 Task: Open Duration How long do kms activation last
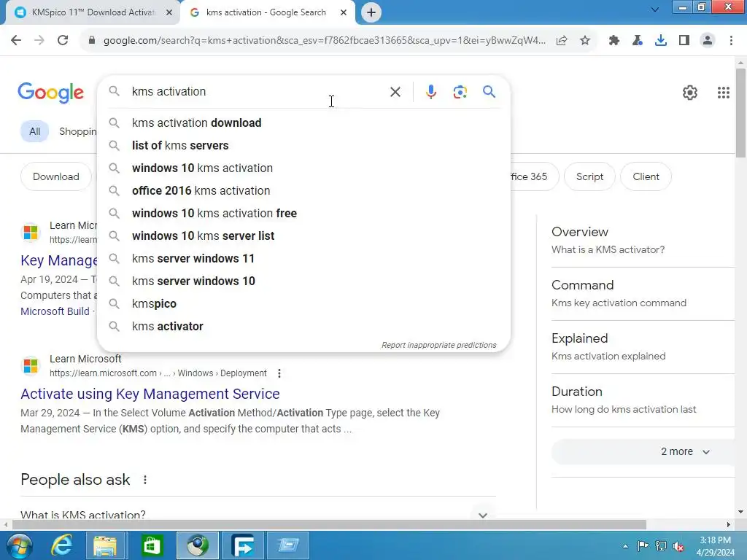coord(643,400)
